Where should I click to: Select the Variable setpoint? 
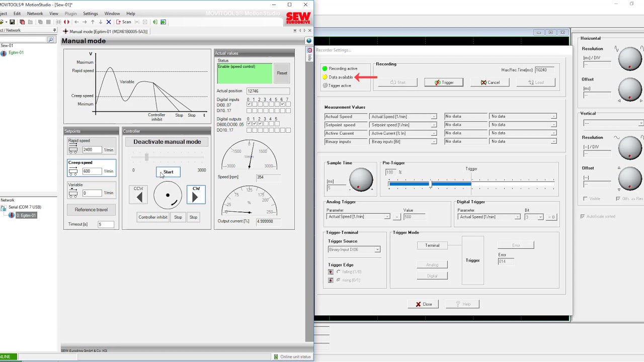click(x=92, y=189)
